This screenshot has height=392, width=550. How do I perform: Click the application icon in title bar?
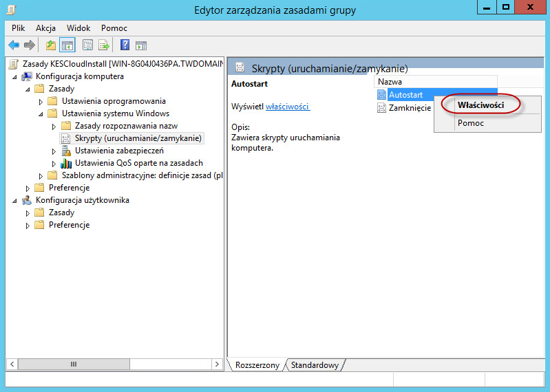coord(12,9)
